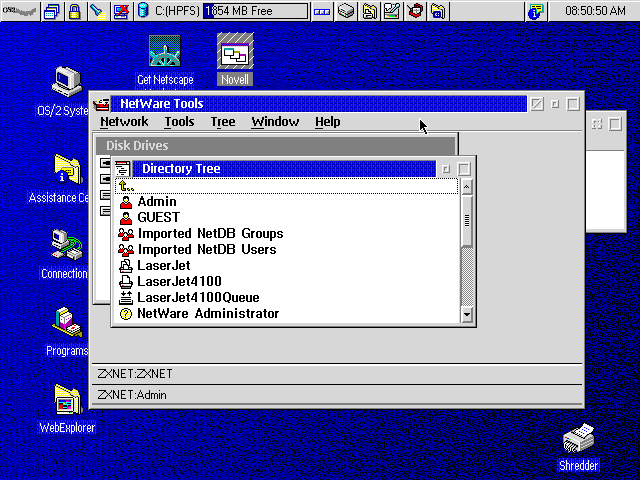
Task: Select the Admin entry text
Action: tap(157, 202)
